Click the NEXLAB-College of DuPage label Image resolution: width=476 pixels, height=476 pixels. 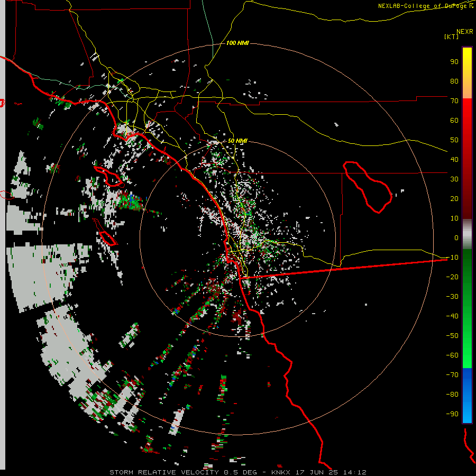tap(426, 6)
